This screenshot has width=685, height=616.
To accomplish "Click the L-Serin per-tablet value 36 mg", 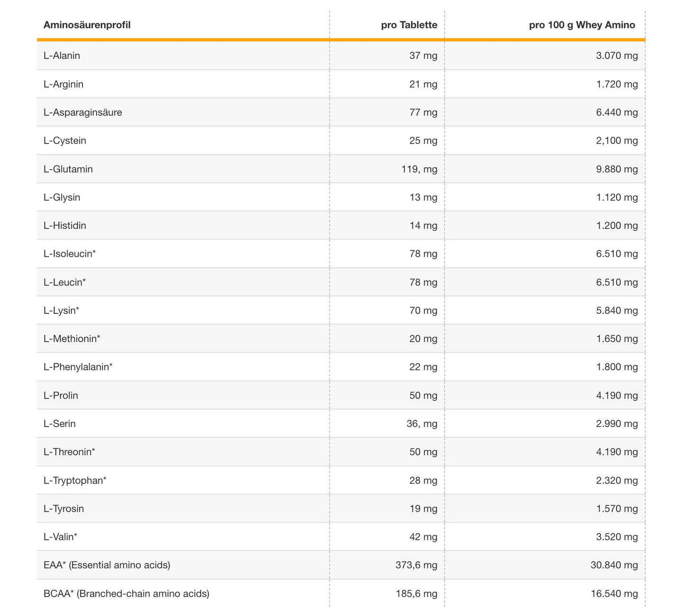I will (421, 424).
